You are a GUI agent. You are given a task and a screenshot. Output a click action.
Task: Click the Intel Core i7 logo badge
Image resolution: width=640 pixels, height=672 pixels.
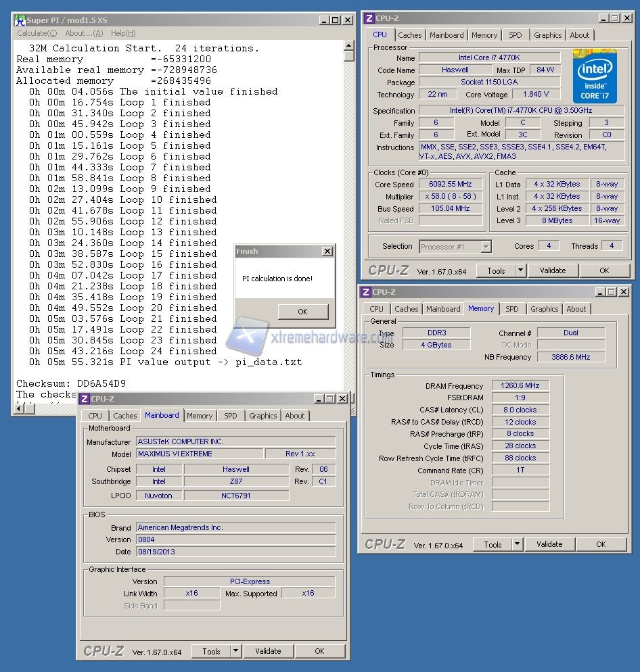tap(595, 75)
